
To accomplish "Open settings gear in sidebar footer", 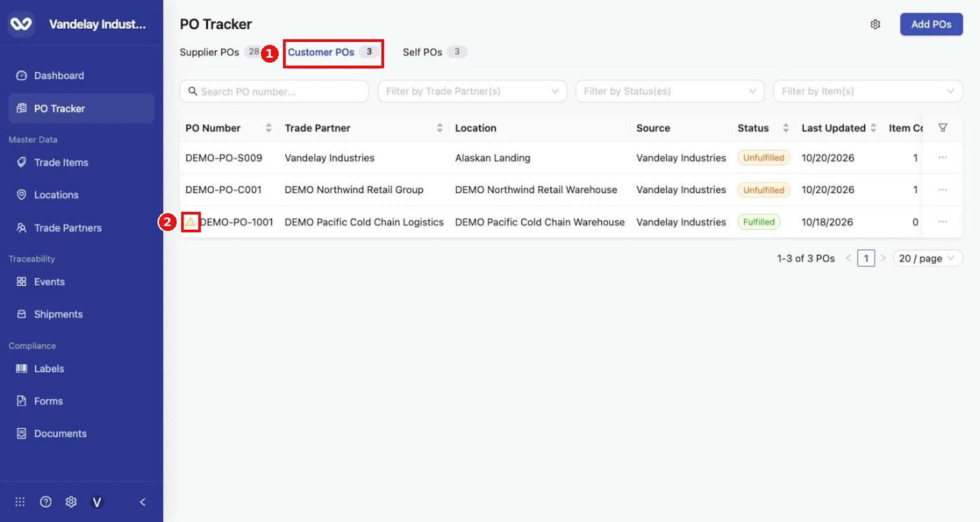I will point(71,502).
